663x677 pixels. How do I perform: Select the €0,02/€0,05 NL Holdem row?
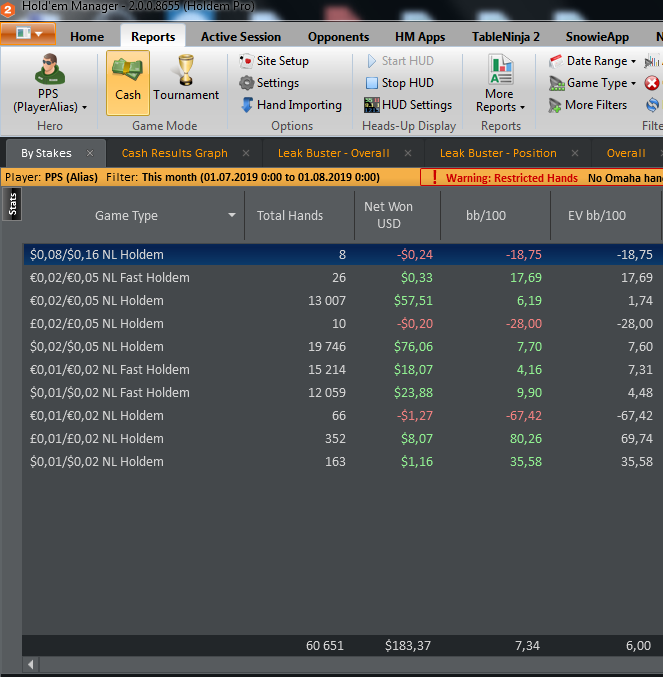[343, 301]
